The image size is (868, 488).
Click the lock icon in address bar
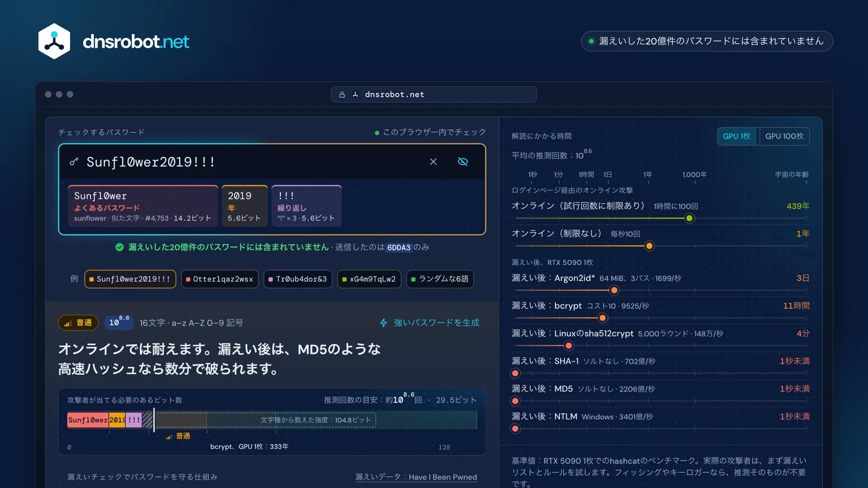[x=342, y=94]
